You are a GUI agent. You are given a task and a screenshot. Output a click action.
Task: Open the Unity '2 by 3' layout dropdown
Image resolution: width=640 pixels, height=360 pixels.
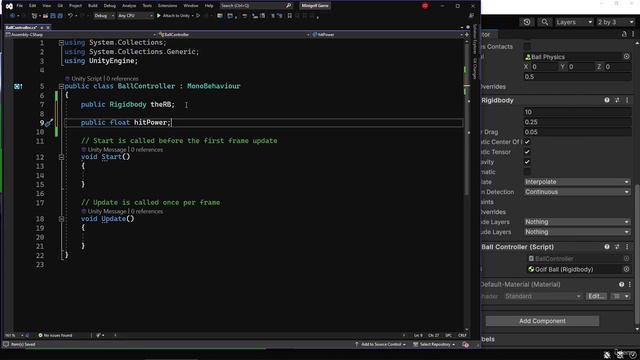[x=616, y=22]
